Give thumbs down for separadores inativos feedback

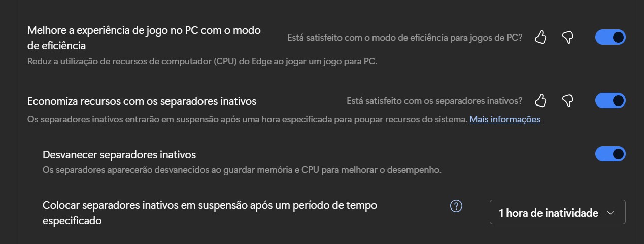pos(567,100)
